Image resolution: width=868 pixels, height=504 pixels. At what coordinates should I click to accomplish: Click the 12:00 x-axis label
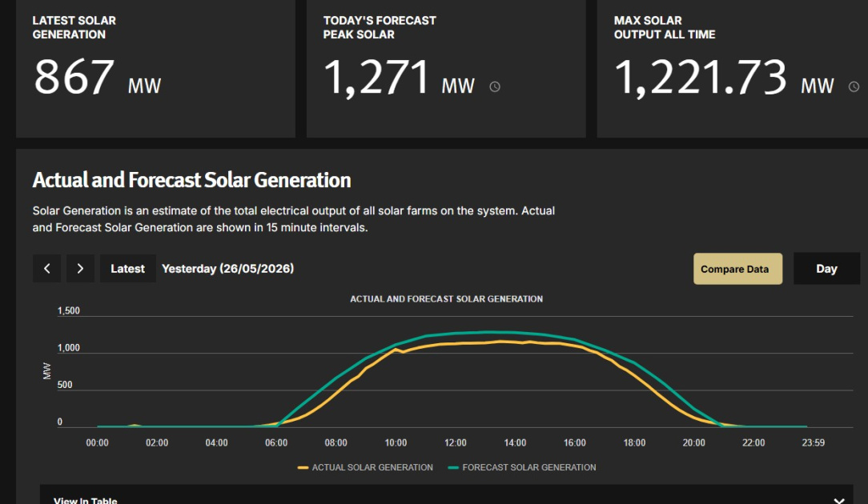click(x=455, y=442)
